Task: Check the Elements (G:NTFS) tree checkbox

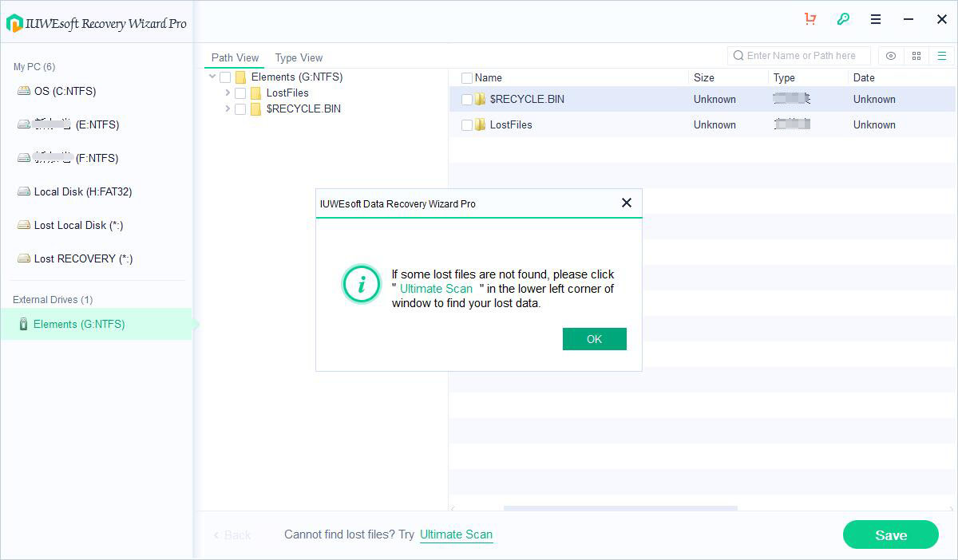Action: [225, 77]
